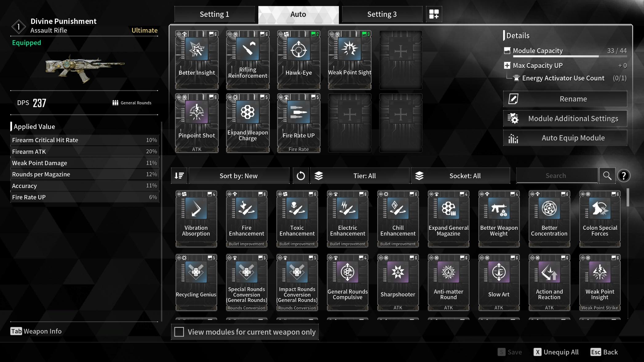This screenshot has height=362, width=644.
Task: Select the Recycling Genius module card
Action: tap(196, 282)
